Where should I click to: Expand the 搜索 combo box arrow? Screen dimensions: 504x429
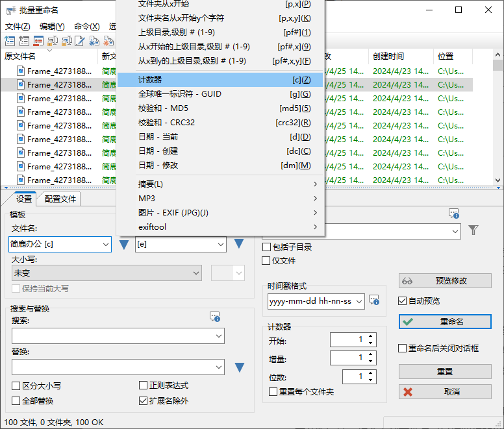pyautogui.click(x=219, y=336)
